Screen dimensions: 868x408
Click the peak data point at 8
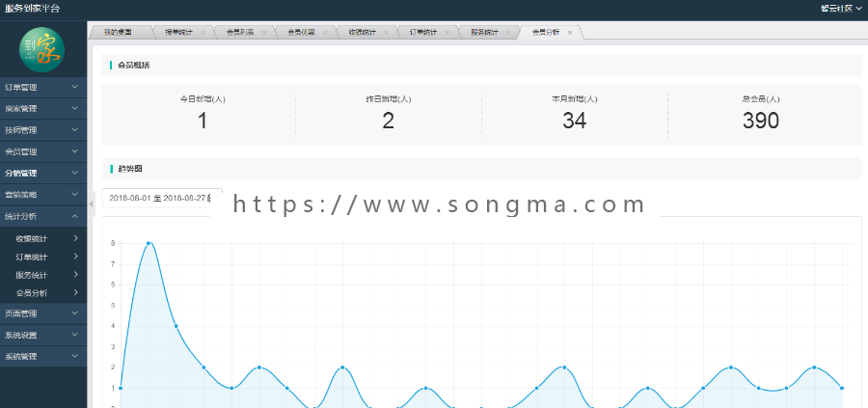pyautogui.click(x=149, y=243)
